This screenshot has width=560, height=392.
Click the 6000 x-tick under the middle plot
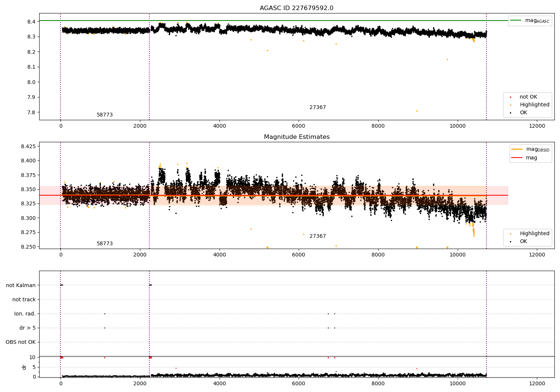tap(299, 255)
